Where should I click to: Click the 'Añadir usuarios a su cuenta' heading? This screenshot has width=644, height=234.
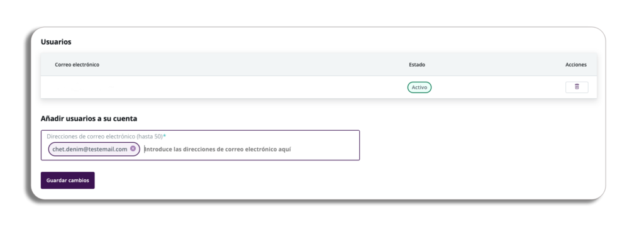[x=89, y=119]
